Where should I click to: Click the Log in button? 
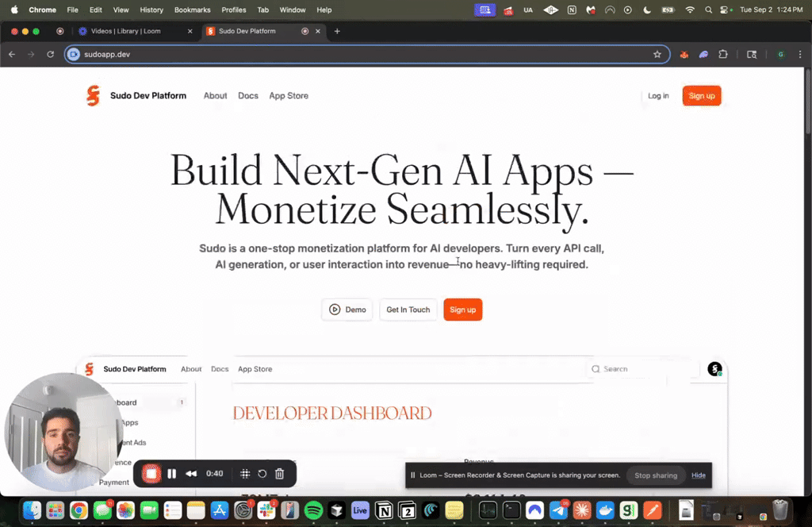pos(658,96)
